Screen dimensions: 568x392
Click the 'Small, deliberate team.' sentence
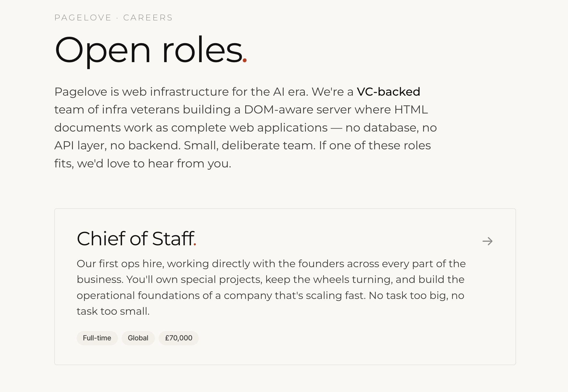coord(250,145)
